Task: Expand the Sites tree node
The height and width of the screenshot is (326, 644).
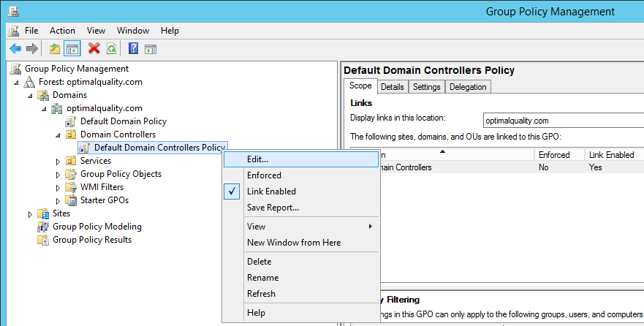Action: tap(31, 213)
